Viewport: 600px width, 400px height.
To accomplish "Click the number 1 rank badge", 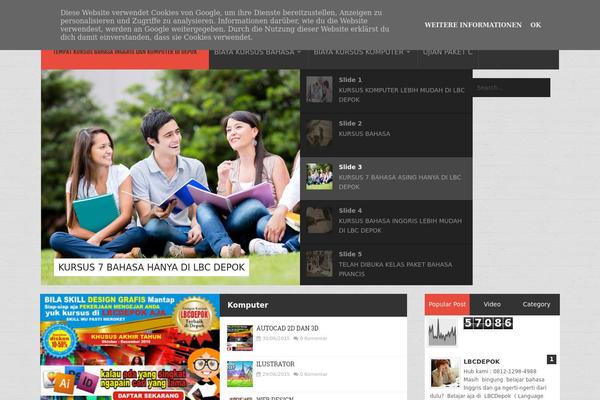I will pyautogui.click(x=551, y=359).
